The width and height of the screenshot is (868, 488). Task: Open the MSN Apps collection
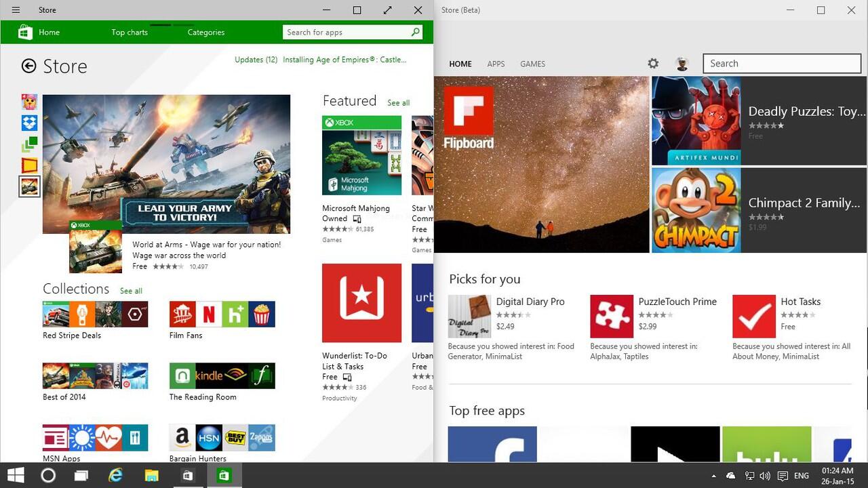[x=95, y=443]
